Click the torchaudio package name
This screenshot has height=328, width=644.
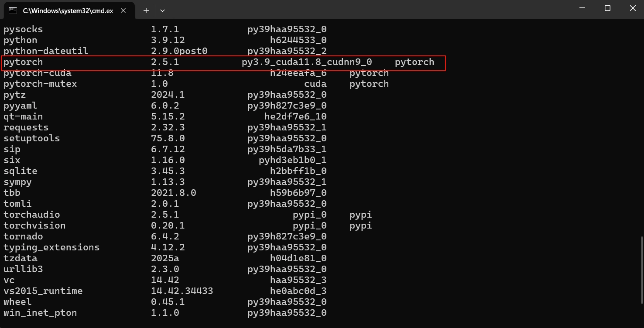pos(32,215)
